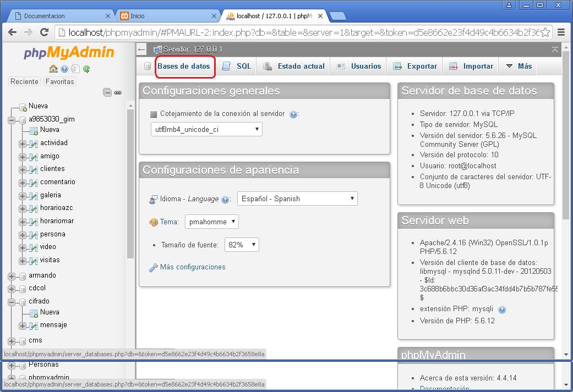
Task: Open the language dropdown Español - Spanish
Action: tap(297, 198)
